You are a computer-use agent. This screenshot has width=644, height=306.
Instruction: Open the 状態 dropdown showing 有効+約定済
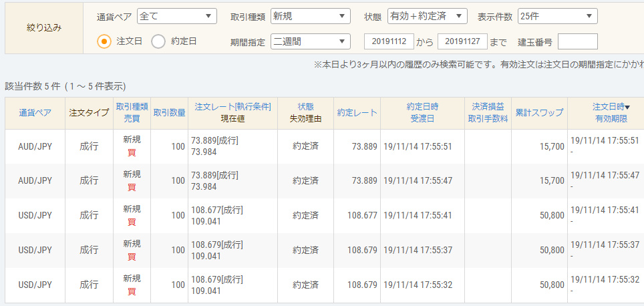pyautogui.click(x=427, y=16)
